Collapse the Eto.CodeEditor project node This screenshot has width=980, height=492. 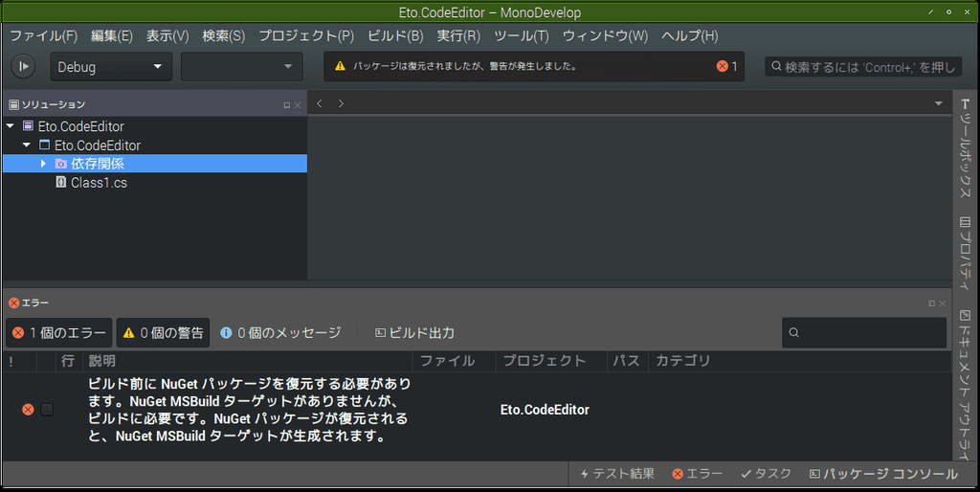26,145
